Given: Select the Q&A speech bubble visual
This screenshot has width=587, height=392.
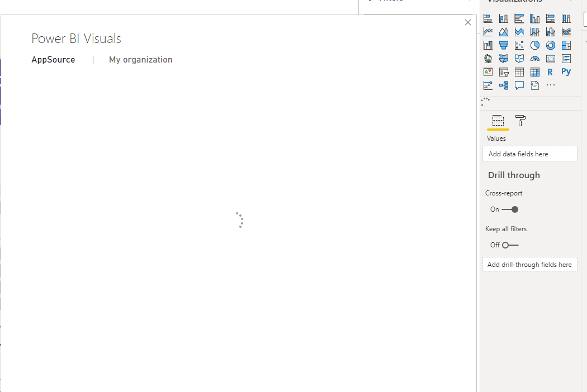Looking at the screenshot, I should coord(519,85).
